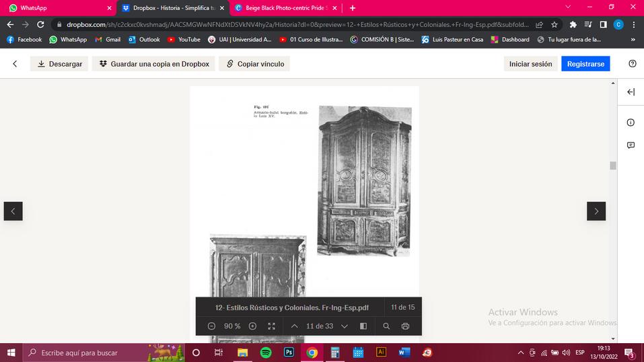
Task: Go to next page with down chevron
Action: click(345, 326)
